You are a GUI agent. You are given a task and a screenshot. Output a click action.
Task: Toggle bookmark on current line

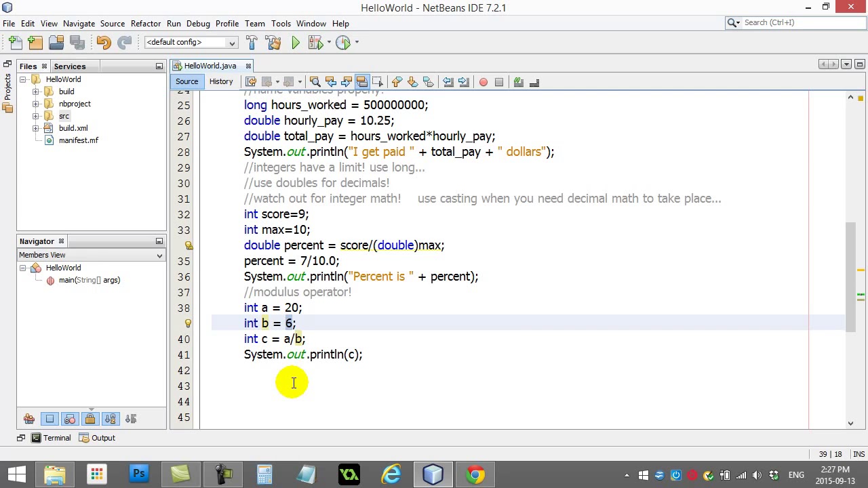pos(428,82)
